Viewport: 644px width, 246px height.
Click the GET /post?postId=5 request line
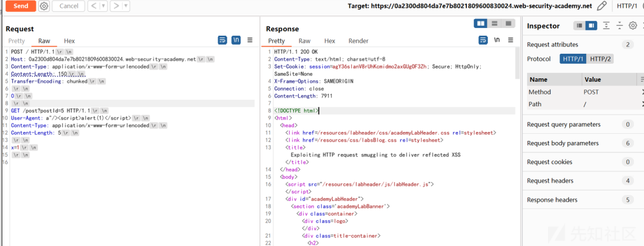pos(60,110)
